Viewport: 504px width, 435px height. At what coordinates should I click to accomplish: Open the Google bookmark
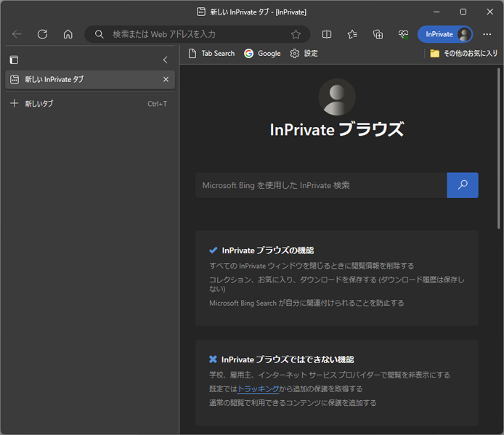tap(262, 53)
